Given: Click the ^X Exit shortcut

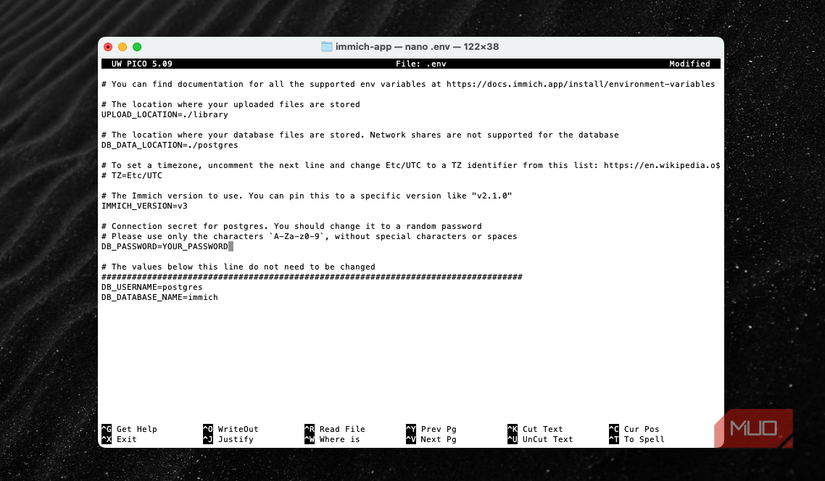Looking at the screenshot, I should (119, 439).
